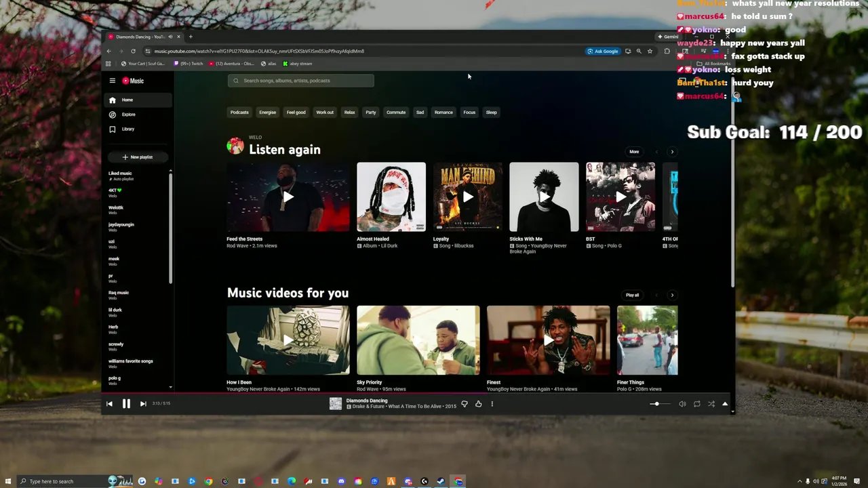
Task: Like the song Diamonds Dancing
Action: [478, 404]
